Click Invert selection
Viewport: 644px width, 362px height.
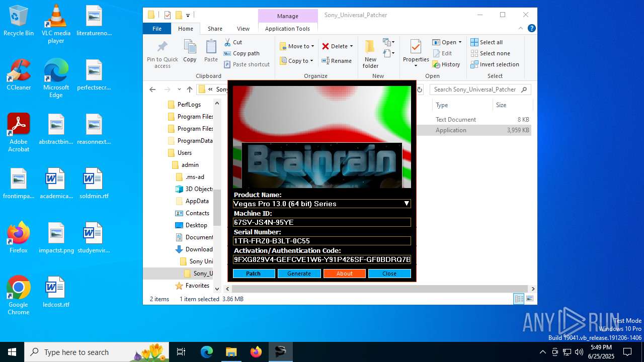point(495,64)
